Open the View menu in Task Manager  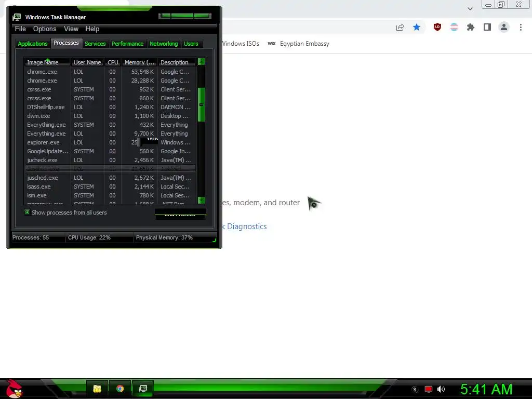tap(71, 29)
